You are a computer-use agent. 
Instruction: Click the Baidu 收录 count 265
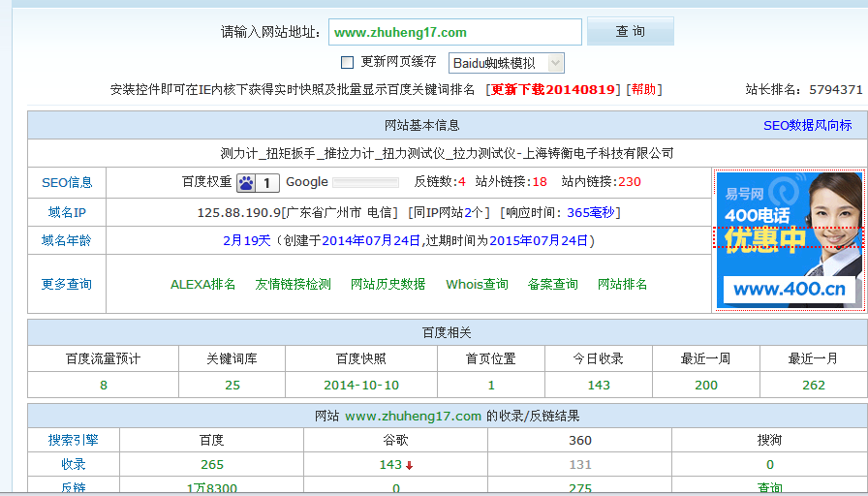tap(211, 465)
